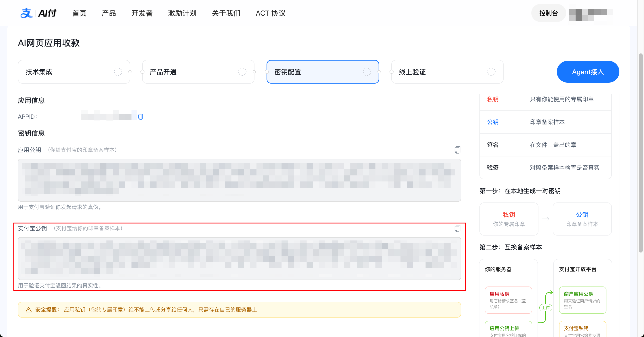Copy the 应用公钥 key
Viewport: 644px width, 337px height.
click(x=457, y=150)
